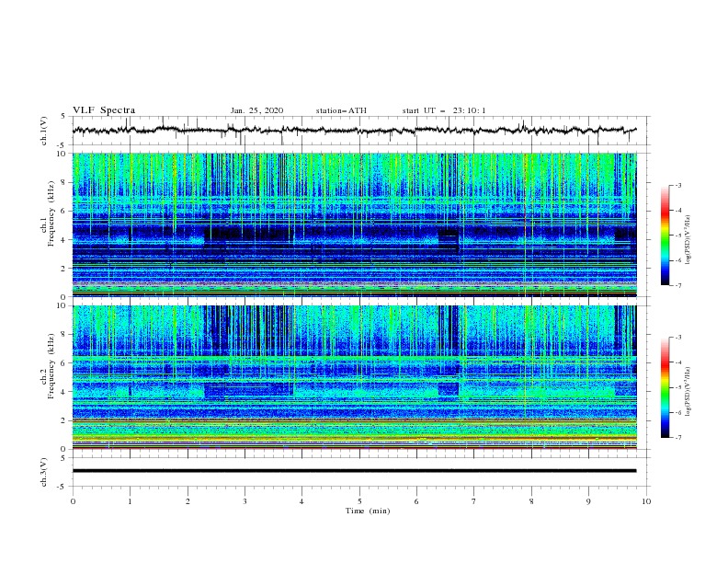This screenshot has width=728, height=563.
Task: Click the "ch.3(V)" waveform axis label
Action: 44,472
